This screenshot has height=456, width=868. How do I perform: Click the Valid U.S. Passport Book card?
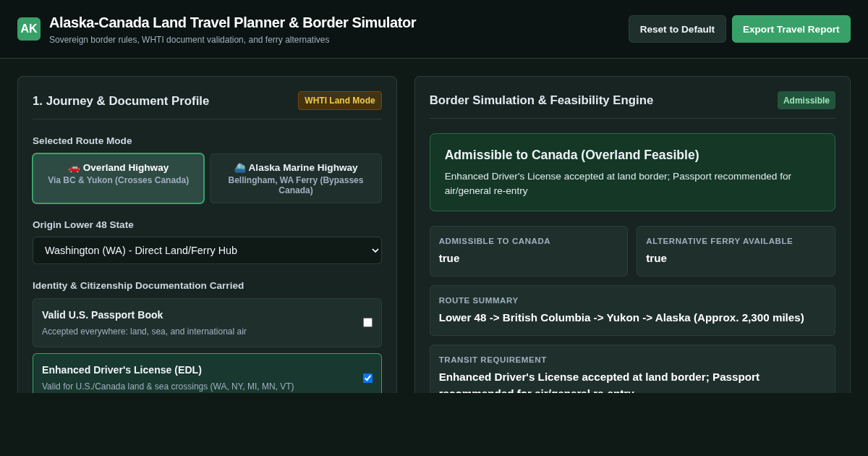[x=207, y=323]
